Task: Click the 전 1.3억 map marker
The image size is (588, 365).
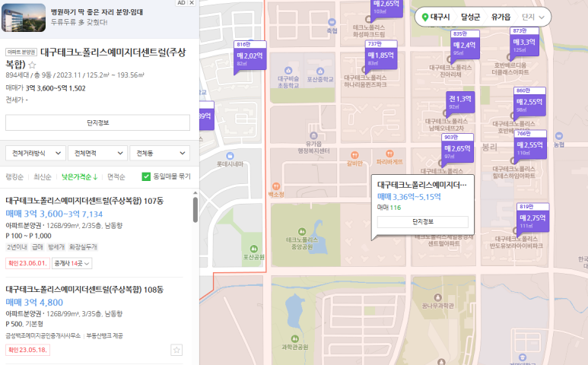Action: coord(460,102)
